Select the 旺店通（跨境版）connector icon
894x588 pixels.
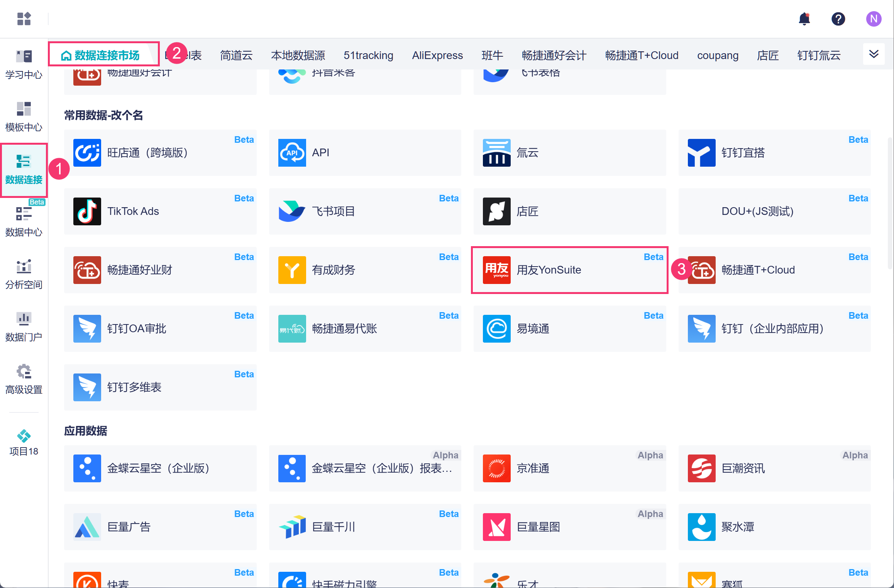click(x=87, y=153)
